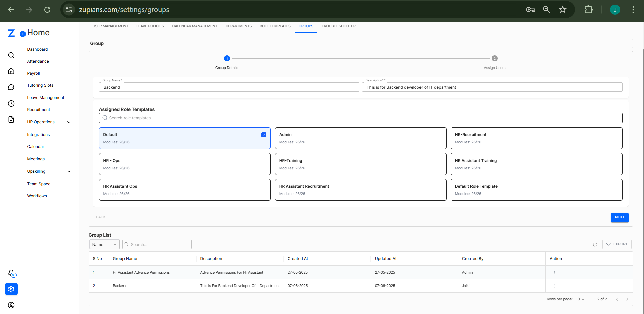Open the user profile sidebar icon
This screenshot has width=644, height=314.
point(11,305)
